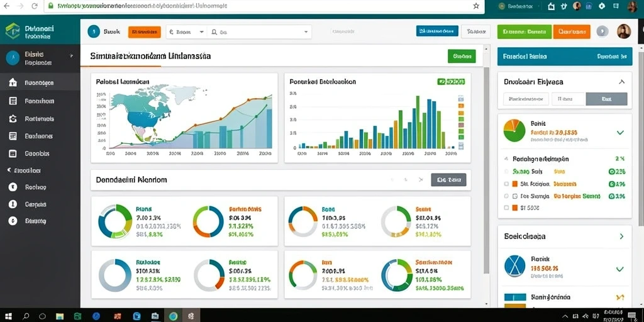644x322 pixels.
Task: Bookmark the page with the star icon
Action: (476, 6)
